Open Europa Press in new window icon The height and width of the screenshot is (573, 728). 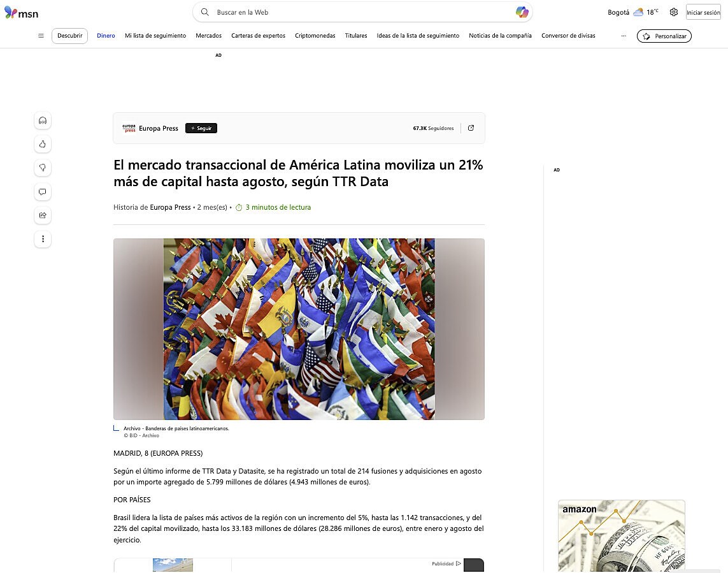[471, 128]
